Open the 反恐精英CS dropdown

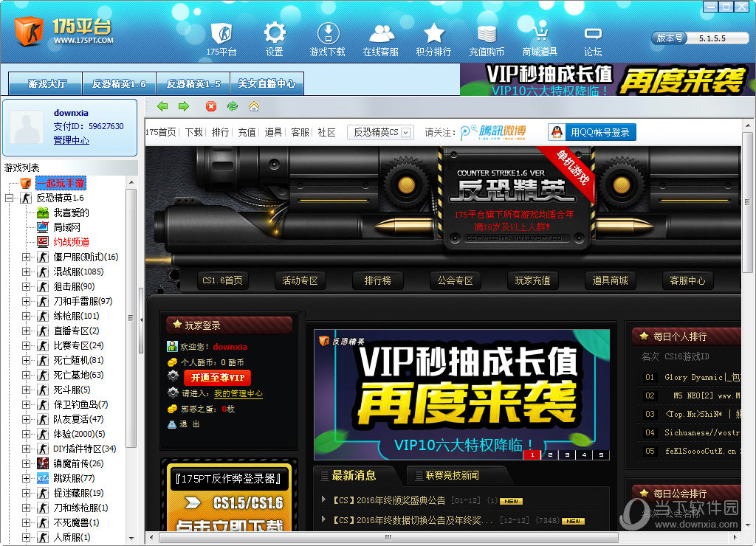click(380, 132)
